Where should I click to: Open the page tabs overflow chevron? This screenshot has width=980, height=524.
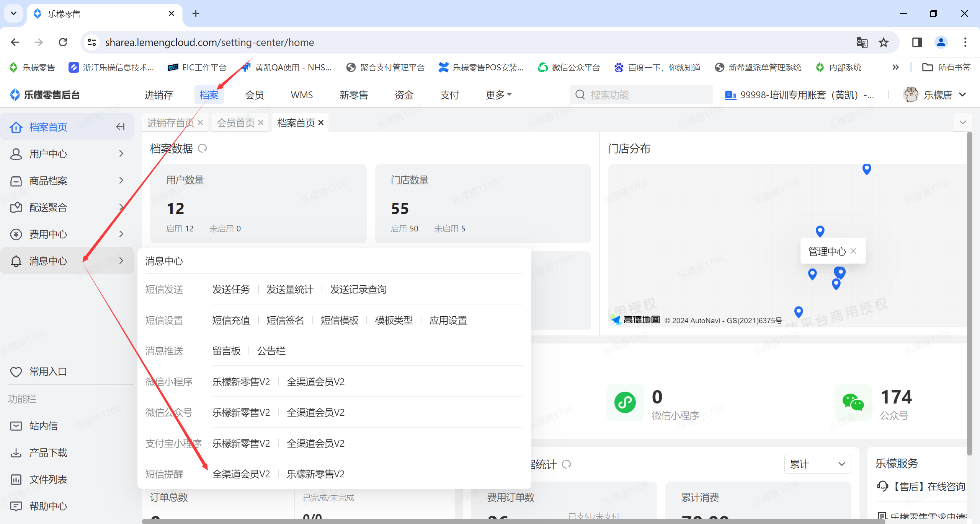pos(963,123)
